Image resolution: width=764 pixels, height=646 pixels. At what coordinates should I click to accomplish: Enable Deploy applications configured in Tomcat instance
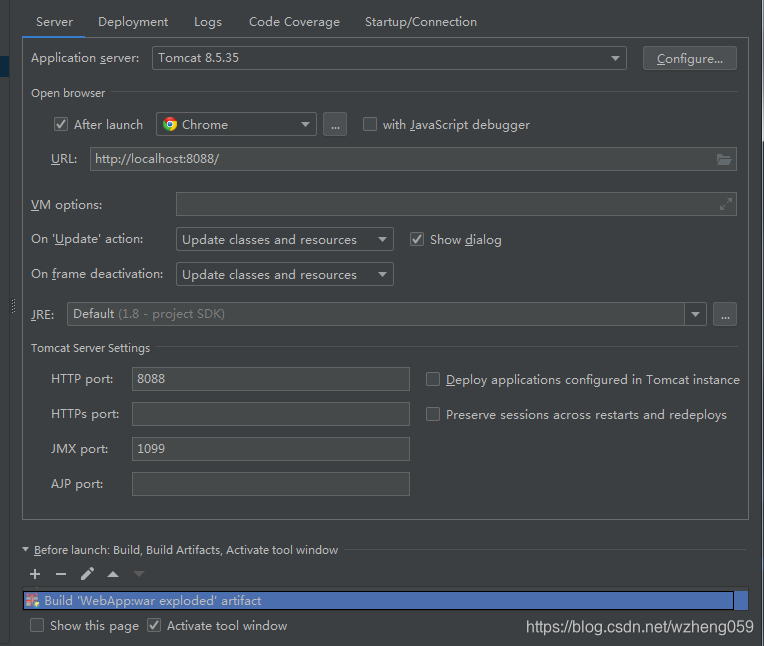(433, 379)
